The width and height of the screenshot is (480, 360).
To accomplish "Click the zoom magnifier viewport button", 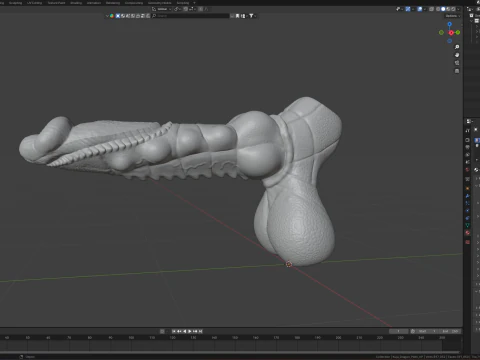I will [457, 47].
